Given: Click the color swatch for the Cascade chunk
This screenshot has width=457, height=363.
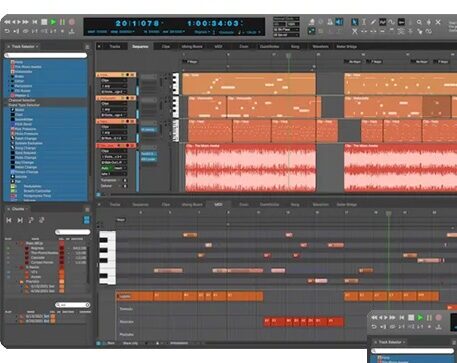Looking at the screenshot, I should click(x=62, y=258).
